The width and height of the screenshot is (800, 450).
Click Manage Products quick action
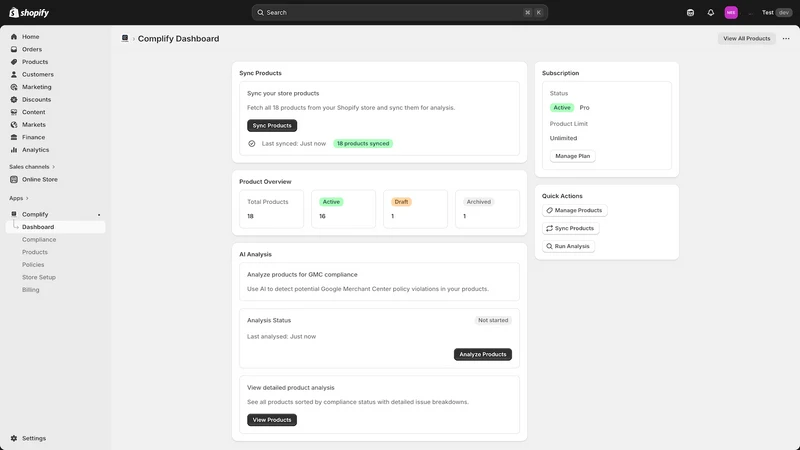click(x=574, y=210)
